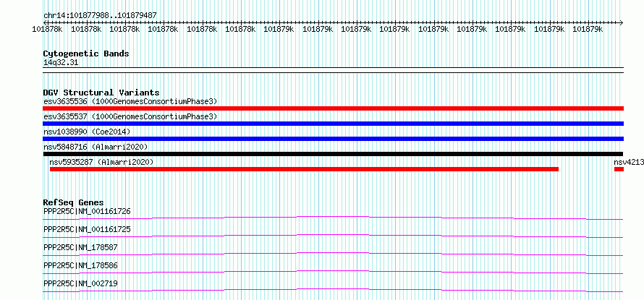
Task: Select the red nsv5935287 variant bar
Action: coord(304,169)
